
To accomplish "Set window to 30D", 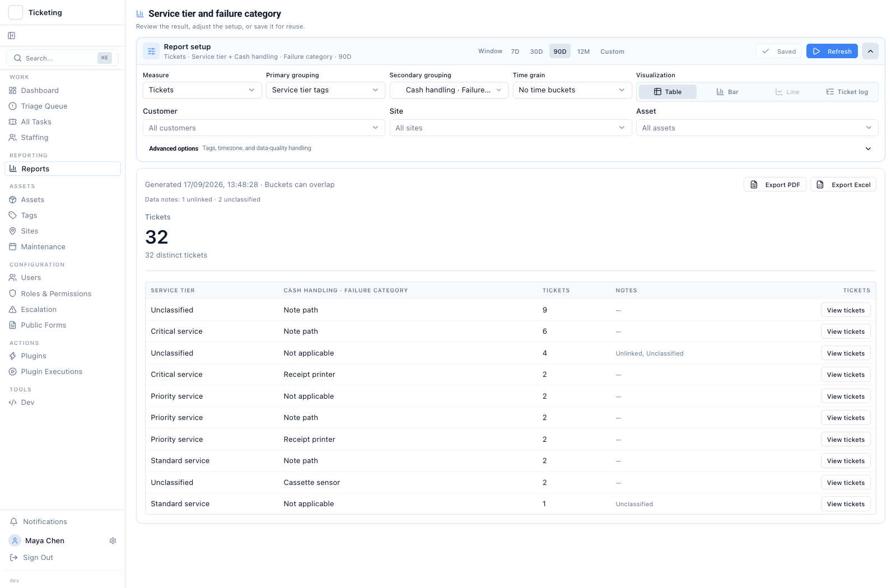I will pos(536,52).
